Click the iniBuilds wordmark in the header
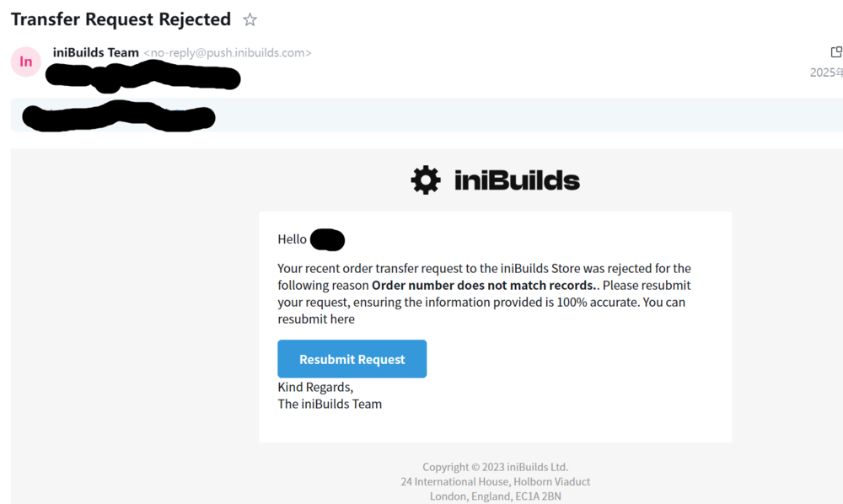Image resolution: width=843 pixels, height=504 pixels. click(x=517, y=180)
